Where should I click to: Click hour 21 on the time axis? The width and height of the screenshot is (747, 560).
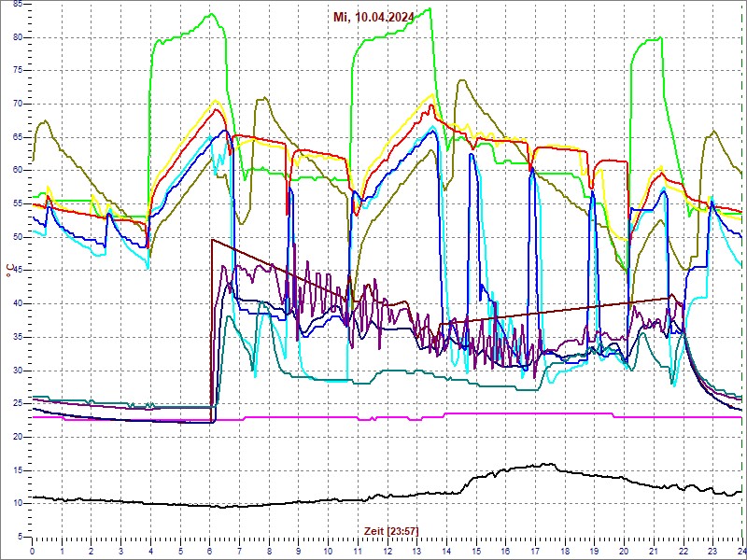[x=654, y=551]
